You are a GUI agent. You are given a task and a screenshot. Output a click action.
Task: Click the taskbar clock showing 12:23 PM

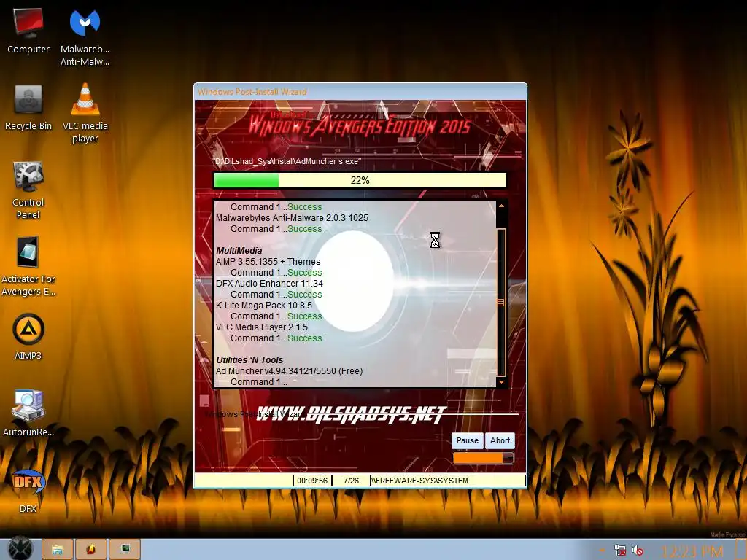coord(692,551)
